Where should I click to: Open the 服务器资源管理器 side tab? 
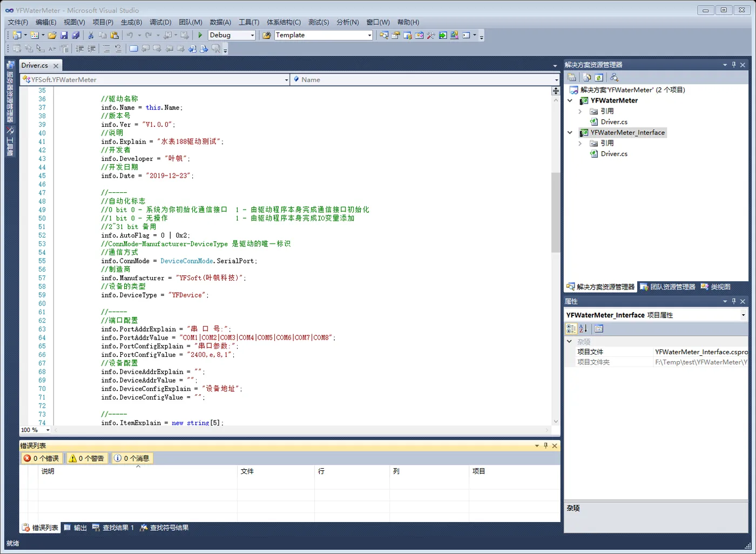click(x=10, y=92)
